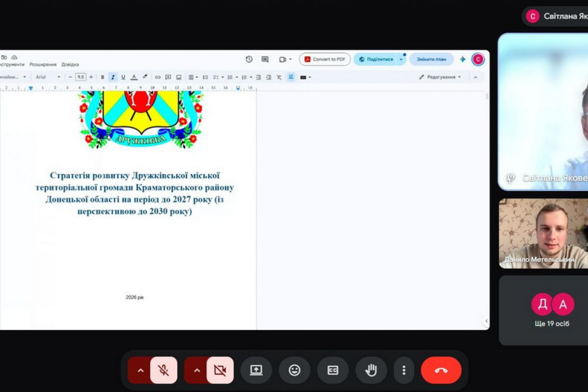Open numbered list dropdown
Viewport: 588px width, 392px height.
point(246,77)
